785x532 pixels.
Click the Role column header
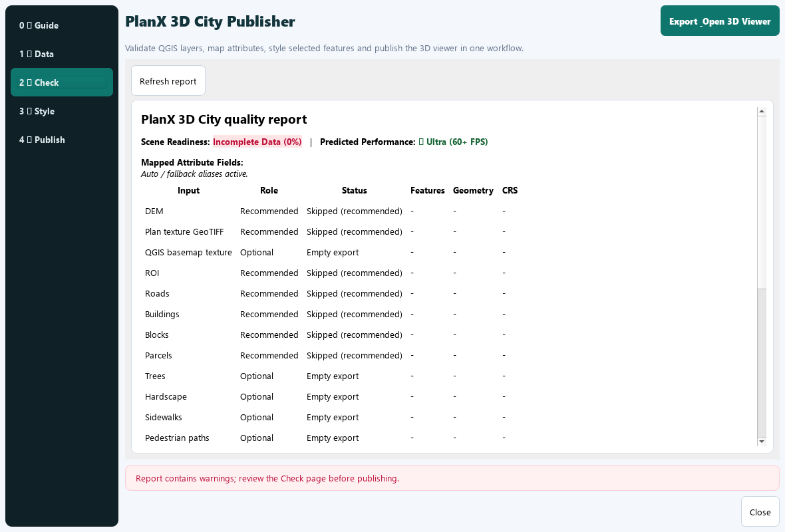tap(269, 190)
